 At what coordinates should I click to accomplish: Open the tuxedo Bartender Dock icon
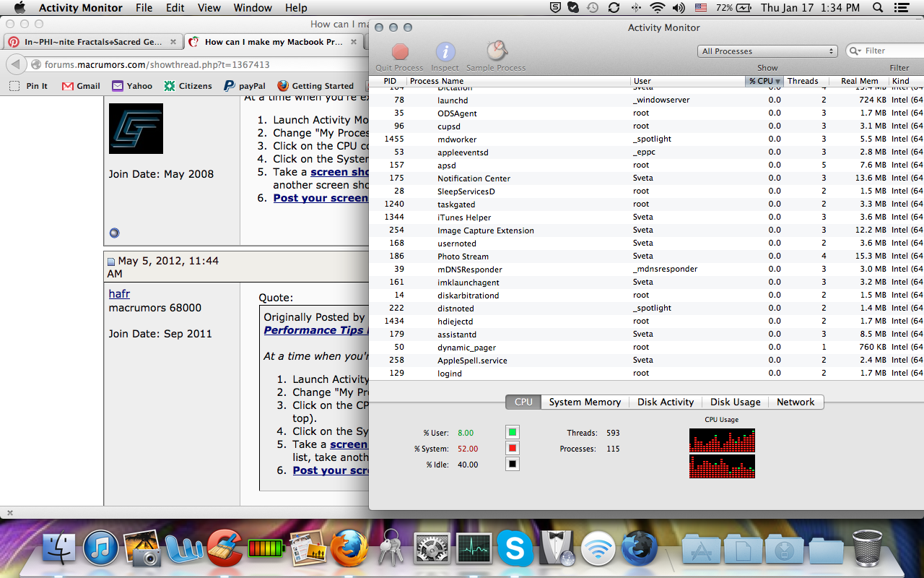coord(557,548)
